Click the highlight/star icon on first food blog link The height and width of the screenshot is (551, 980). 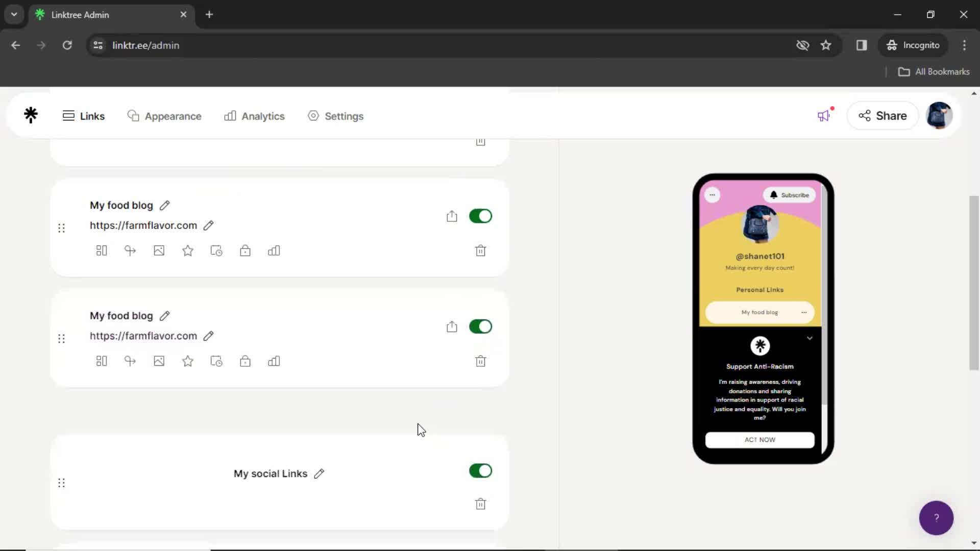188,251
